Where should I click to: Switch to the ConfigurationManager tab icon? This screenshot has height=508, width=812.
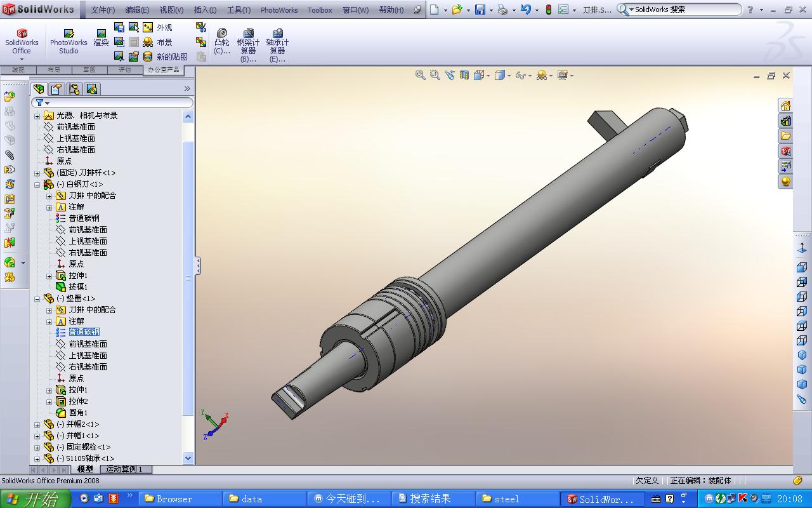pos(74,89)
